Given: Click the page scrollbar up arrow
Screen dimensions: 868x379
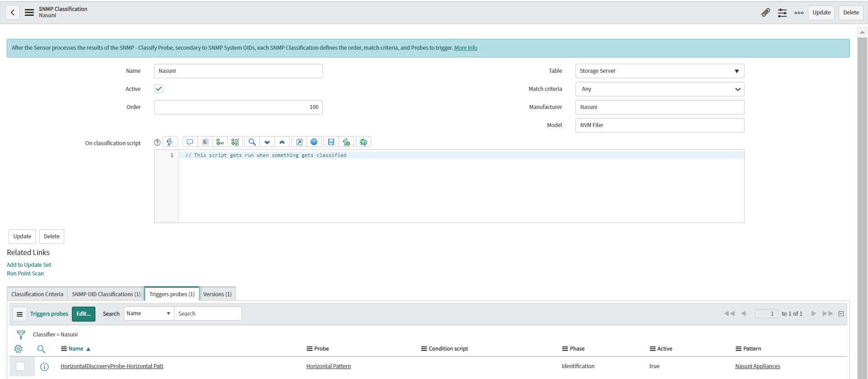Looking at the screenshot, I should (862, 32).
